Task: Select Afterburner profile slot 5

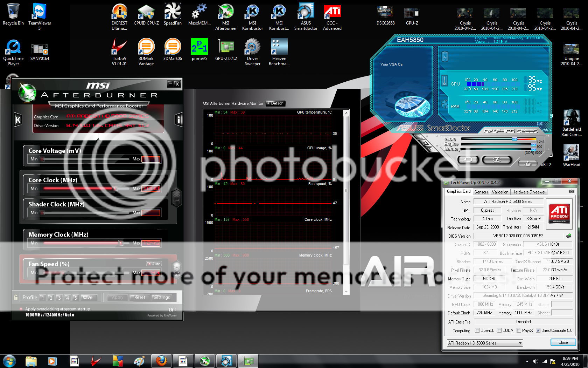Action: pyautogui.click(x=76, y=298)
